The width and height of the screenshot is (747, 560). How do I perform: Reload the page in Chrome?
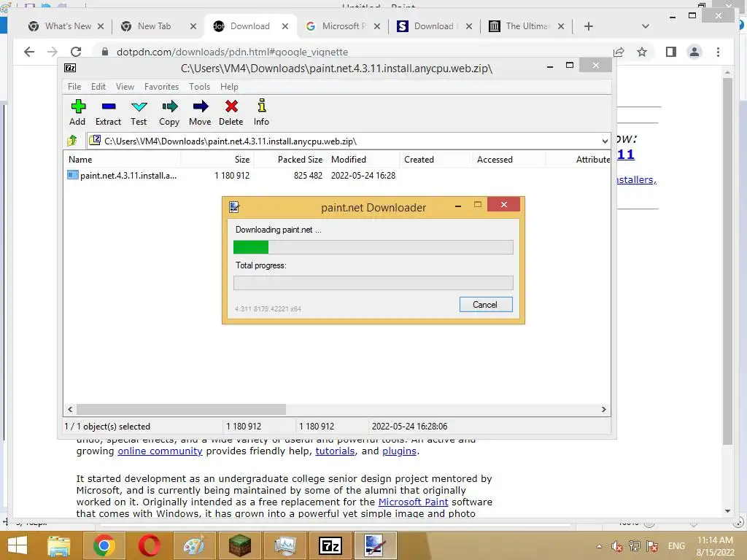pos(76,52)
